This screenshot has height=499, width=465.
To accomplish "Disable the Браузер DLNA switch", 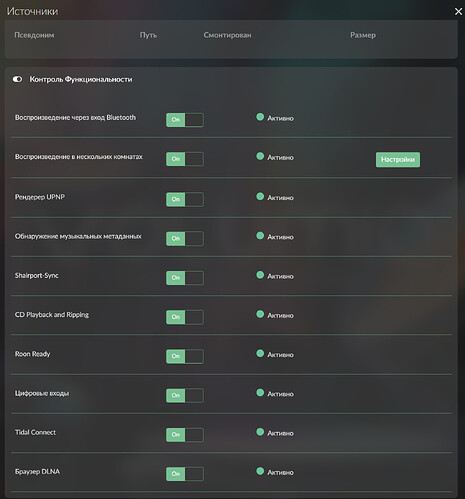I will 185,474.
